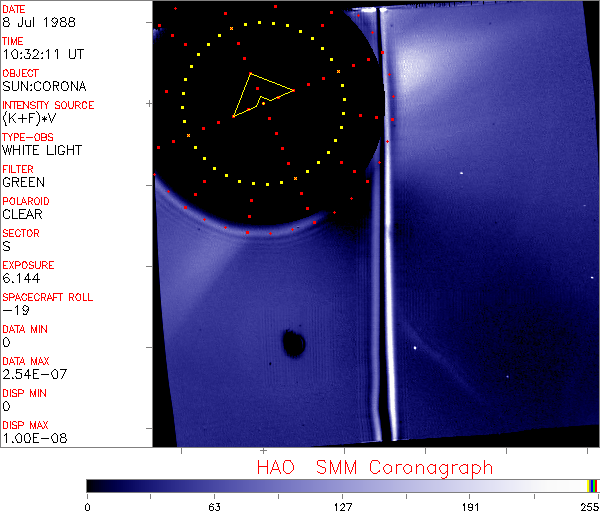600x512 pixels.
Task: Click the color bar at tick 127
Action: point(342,485)
